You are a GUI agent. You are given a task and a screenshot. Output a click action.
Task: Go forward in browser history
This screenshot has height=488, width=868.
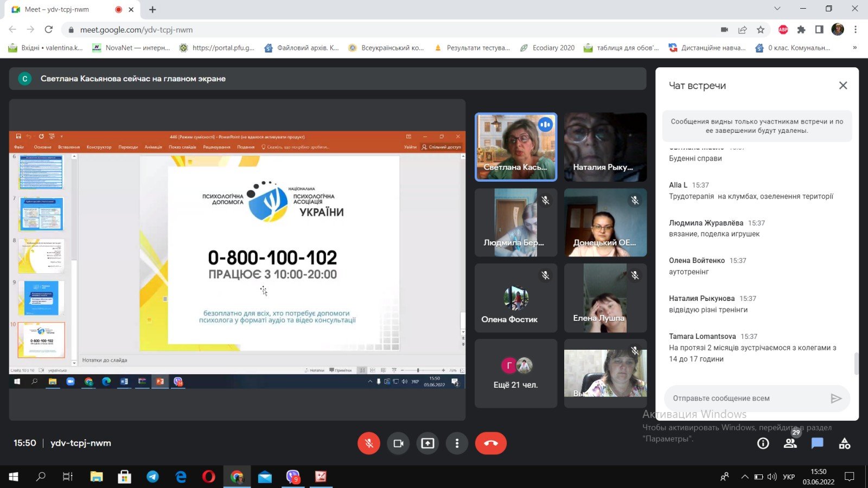click(x=30, y=30)
